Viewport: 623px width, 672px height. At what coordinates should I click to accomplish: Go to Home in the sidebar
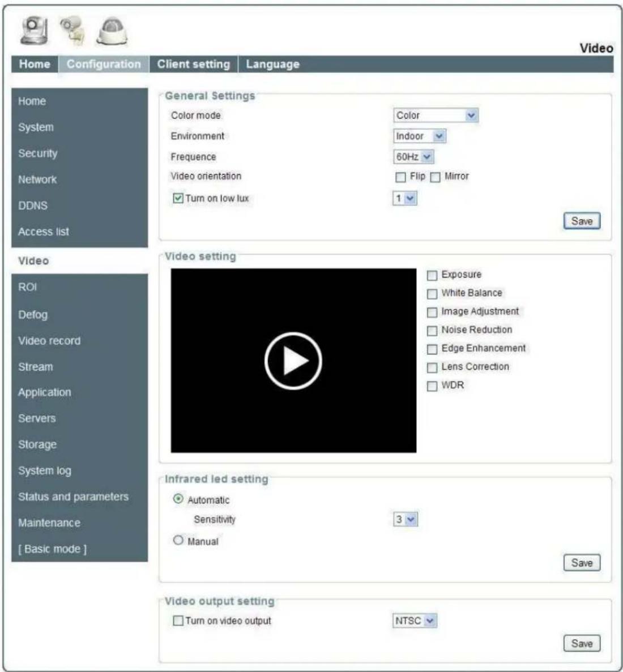[32, 101]
